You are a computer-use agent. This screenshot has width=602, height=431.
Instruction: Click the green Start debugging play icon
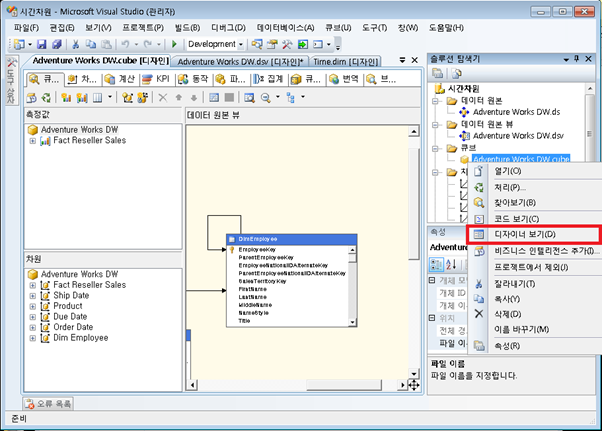174,44
